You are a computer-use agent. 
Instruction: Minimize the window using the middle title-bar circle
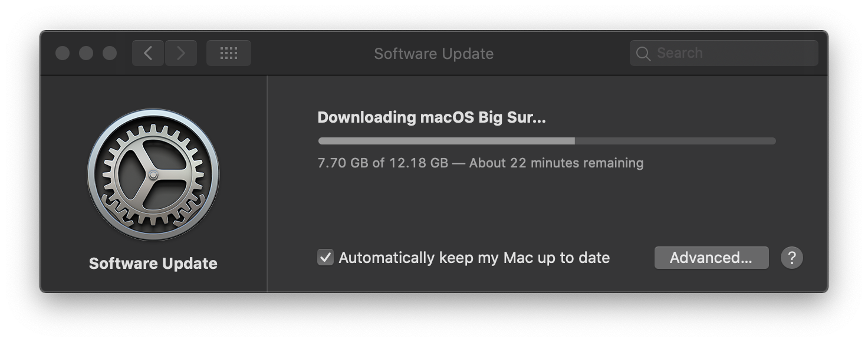86,53
